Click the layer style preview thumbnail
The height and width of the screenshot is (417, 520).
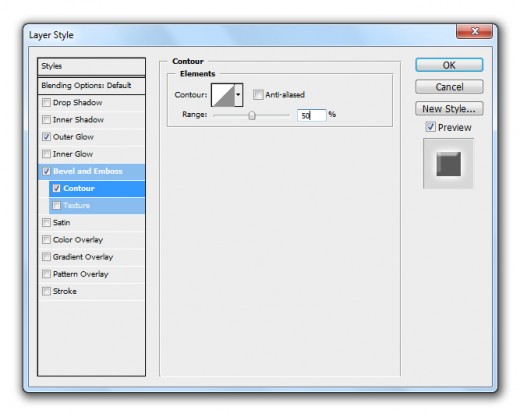pos(448,164)
